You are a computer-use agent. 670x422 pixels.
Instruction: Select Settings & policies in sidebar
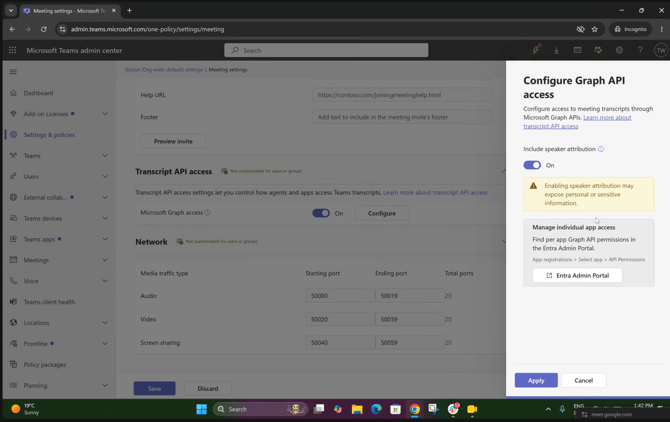49,135
